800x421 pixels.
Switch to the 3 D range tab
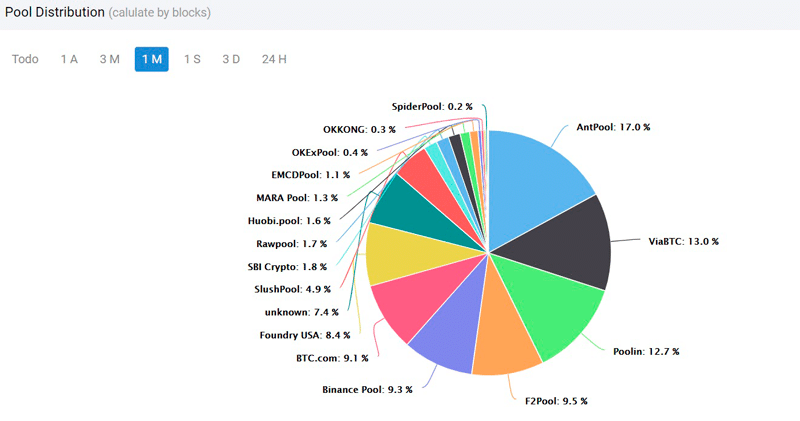tap(231, 59)
